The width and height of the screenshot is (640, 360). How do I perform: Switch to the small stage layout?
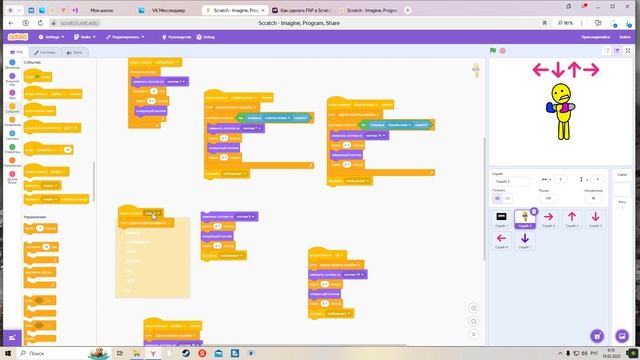point(607,51)
